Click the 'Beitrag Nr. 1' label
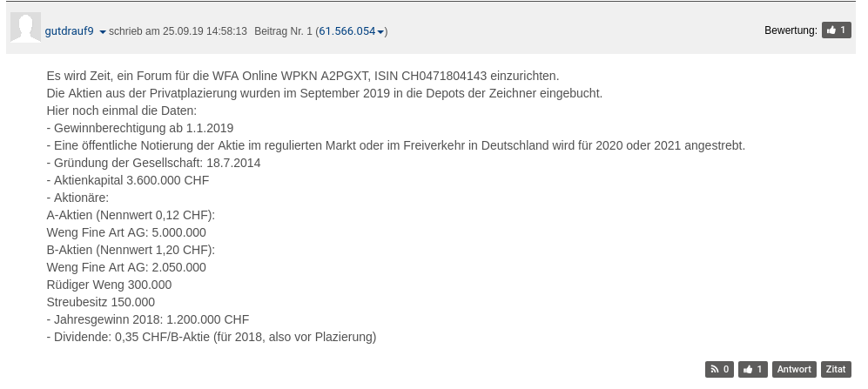 click(283, 31)
